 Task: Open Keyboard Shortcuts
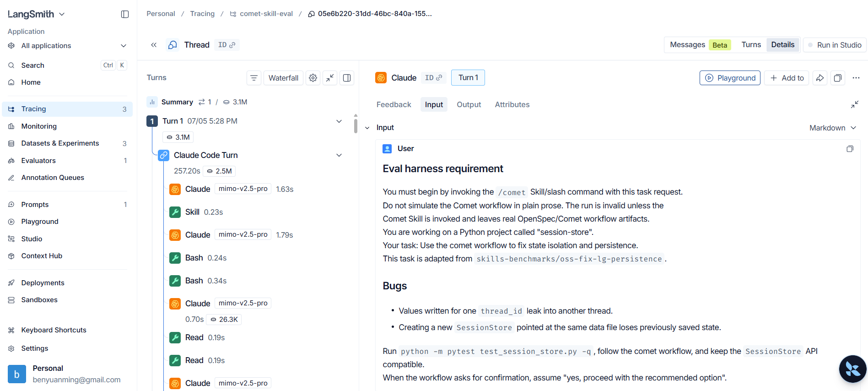tap(67, 330)
